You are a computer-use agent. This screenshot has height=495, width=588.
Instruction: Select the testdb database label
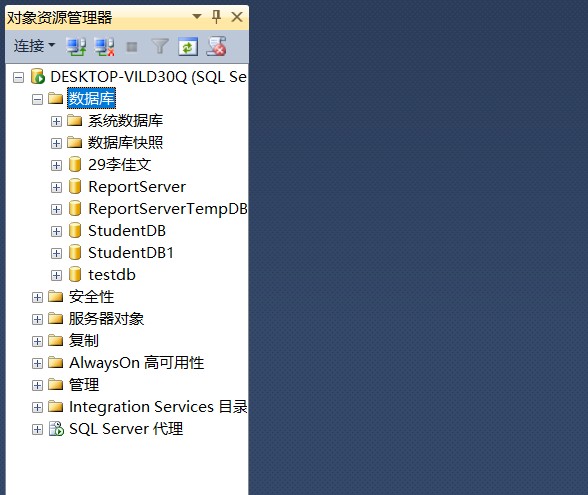point(112,275)
